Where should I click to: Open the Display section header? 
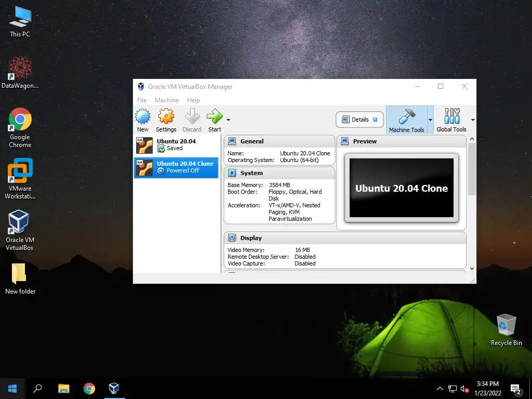(345, 238)
